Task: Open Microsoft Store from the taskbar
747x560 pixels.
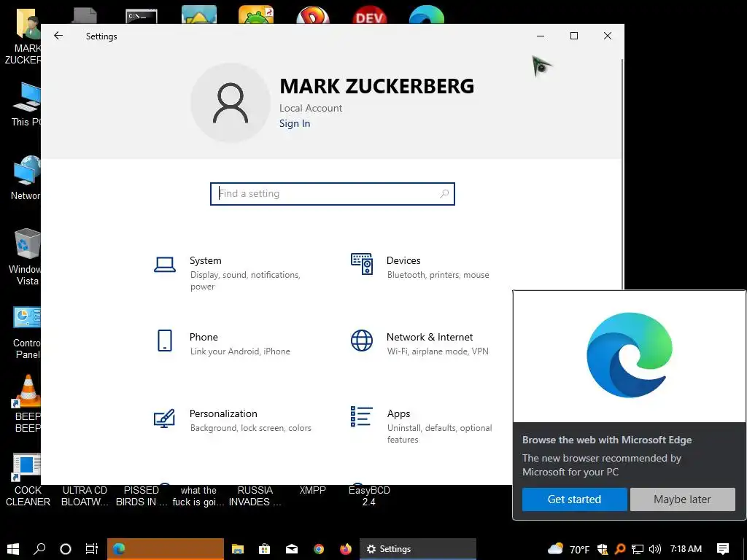Action: pyautogui.click(x=264, y=549)
